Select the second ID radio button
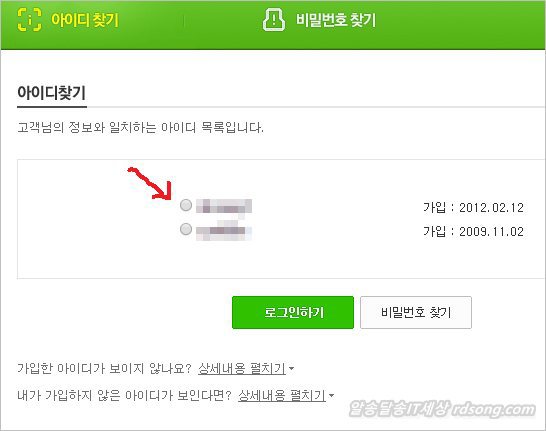The height and width of the screenshot is (431, 546). click(x=186, y=229)
